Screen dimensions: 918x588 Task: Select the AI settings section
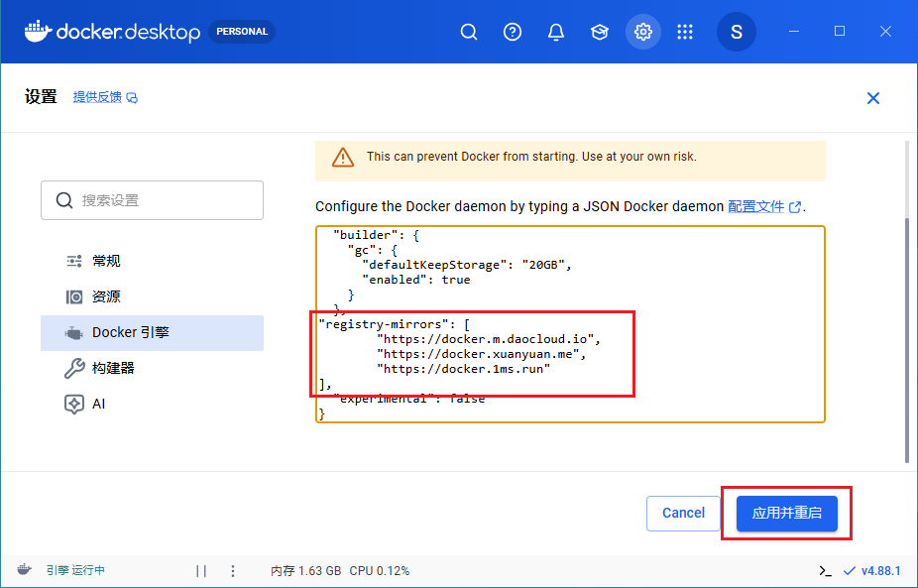(153, 405)
